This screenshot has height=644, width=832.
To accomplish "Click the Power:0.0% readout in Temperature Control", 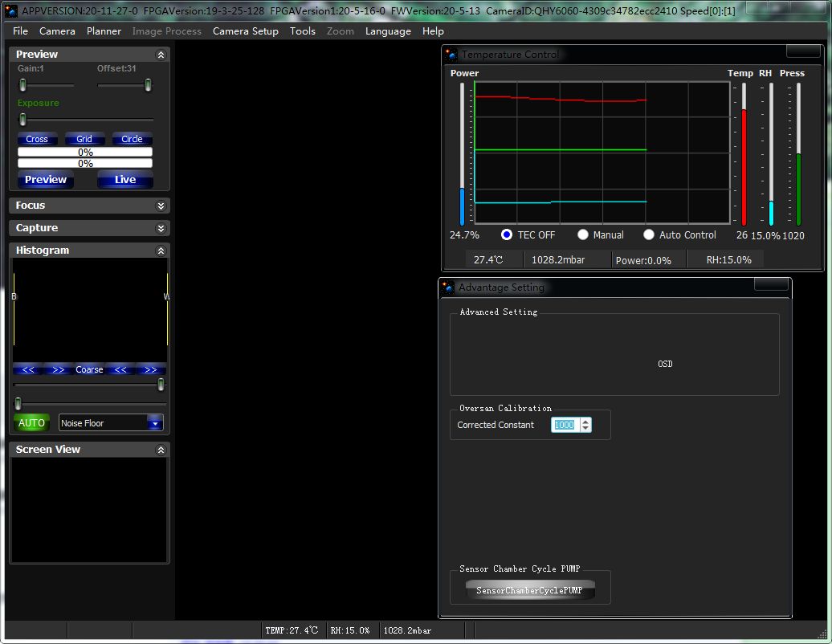I will click(643, 260).
